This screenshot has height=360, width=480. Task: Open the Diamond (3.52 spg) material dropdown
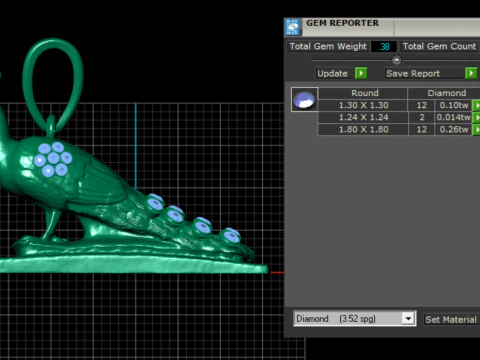click(x=408, y=319)
